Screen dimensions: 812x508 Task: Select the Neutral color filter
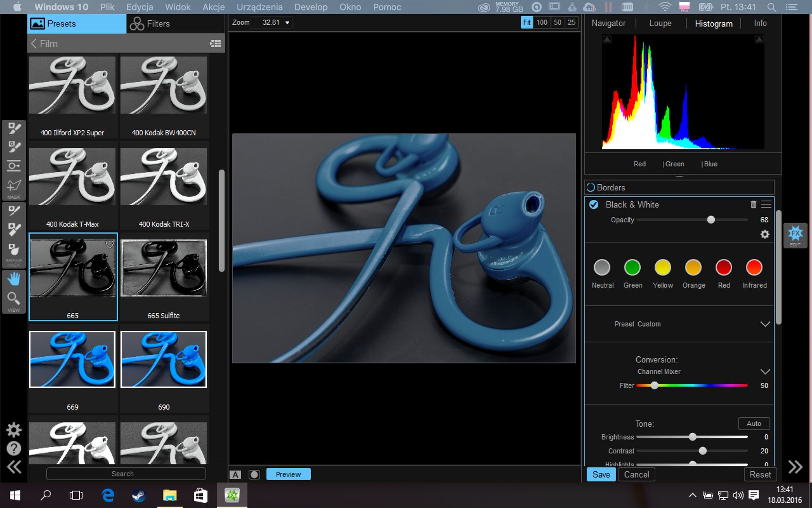[602, 267]
